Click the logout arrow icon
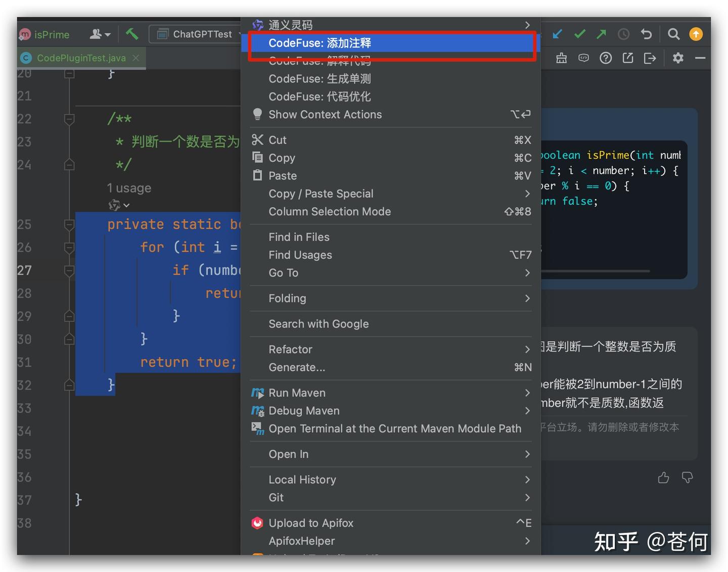The image size is (728, 572). 650,58
